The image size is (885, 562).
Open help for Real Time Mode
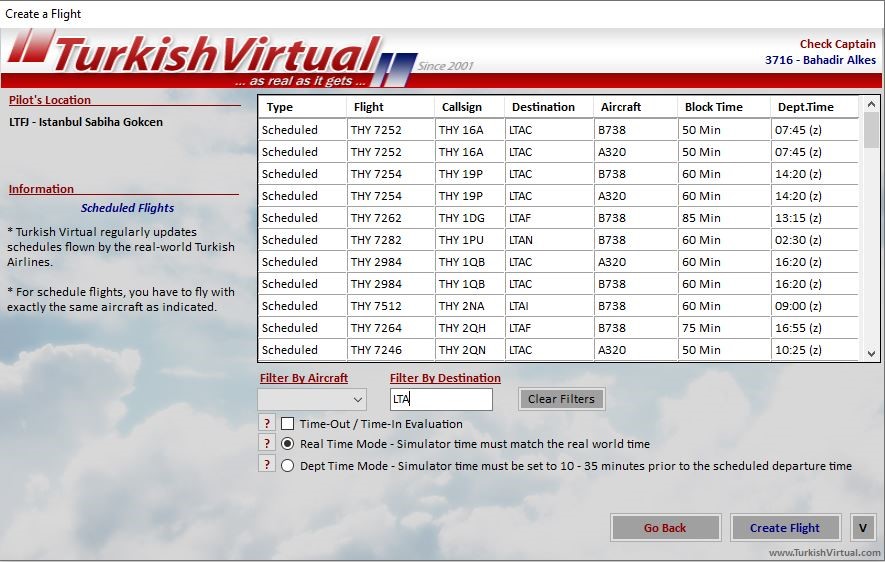tap(266, 444)
